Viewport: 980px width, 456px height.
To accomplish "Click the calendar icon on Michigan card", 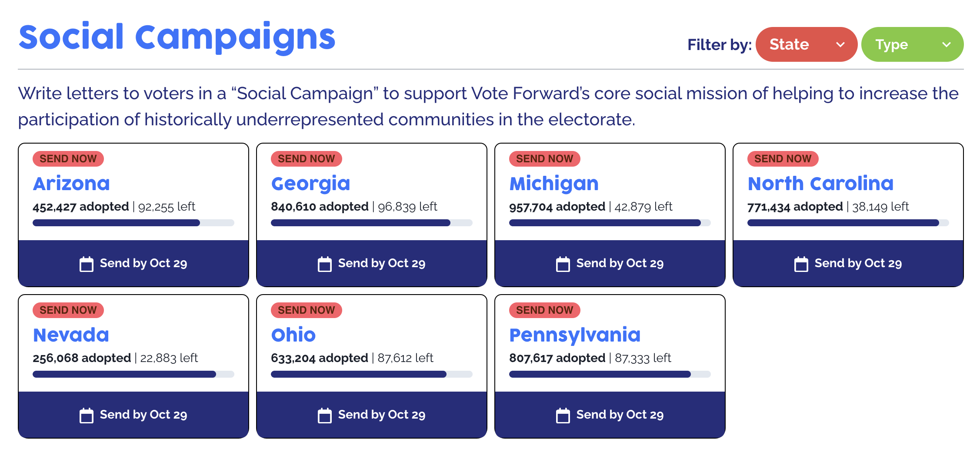I will coord(563,264).
